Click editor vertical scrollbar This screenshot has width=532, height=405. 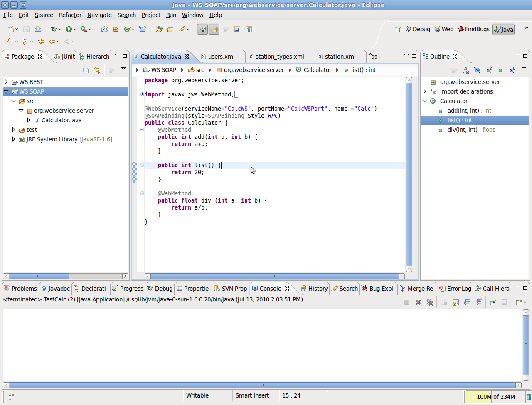[409, 174]
